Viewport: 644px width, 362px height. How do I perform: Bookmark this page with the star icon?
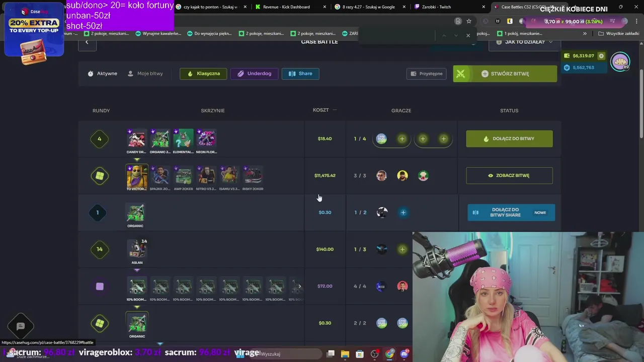pyautogui.click(x=469, y=21)
